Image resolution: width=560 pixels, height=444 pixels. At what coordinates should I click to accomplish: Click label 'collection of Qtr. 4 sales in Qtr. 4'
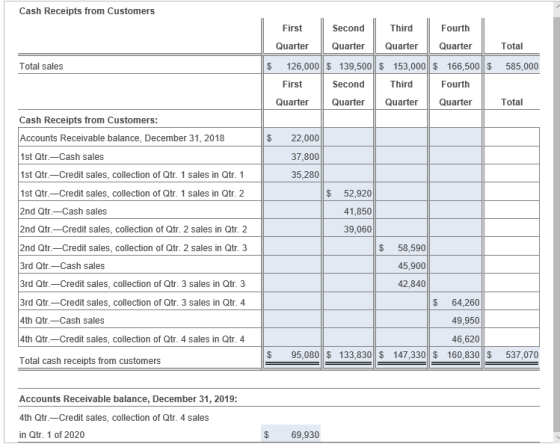coord(179,339)
